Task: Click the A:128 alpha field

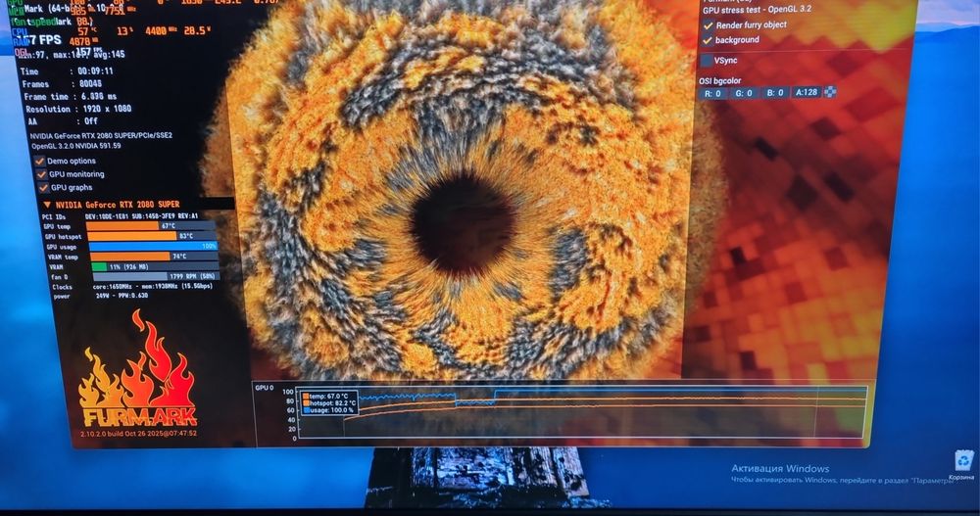Action: coord(807,92)
